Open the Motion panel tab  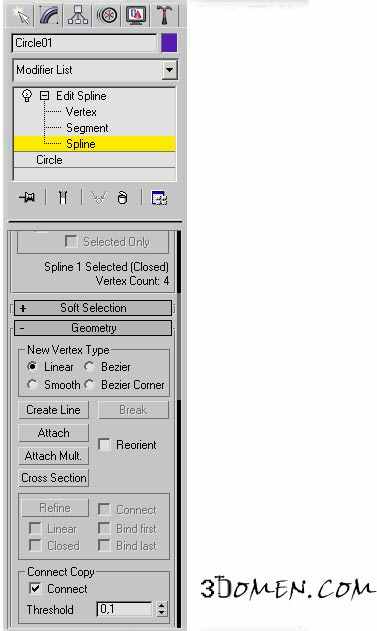107,15
